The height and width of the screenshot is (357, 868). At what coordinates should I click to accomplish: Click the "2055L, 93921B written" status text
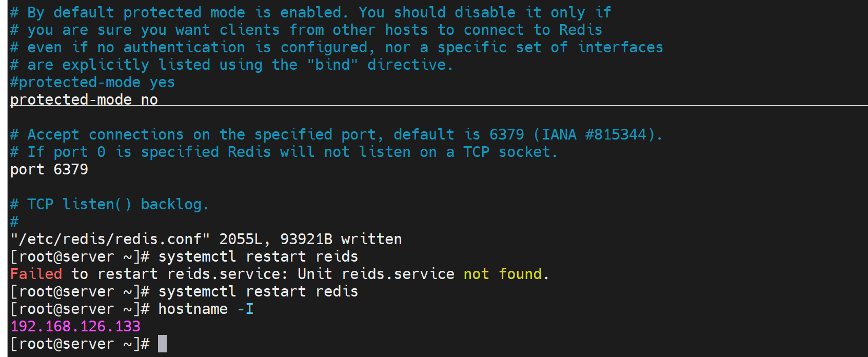pyautogui.click(x=310, y=239)
